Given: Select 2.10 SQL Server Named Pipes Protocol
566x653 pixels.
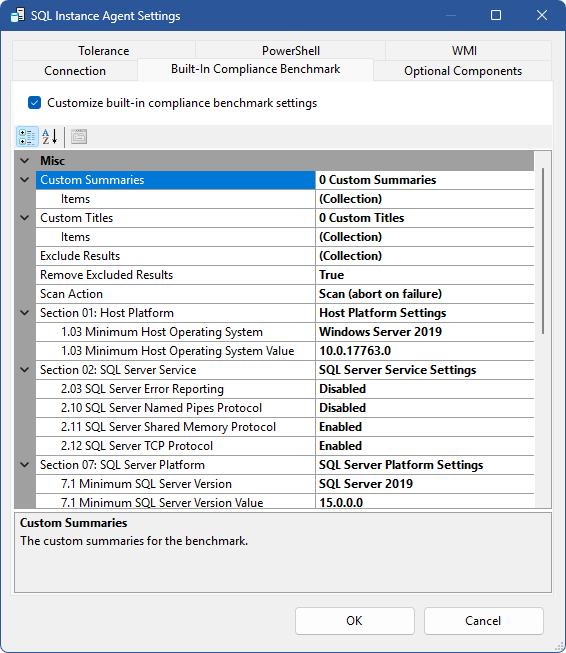Looking at the screenshot, I should (175, 408).
